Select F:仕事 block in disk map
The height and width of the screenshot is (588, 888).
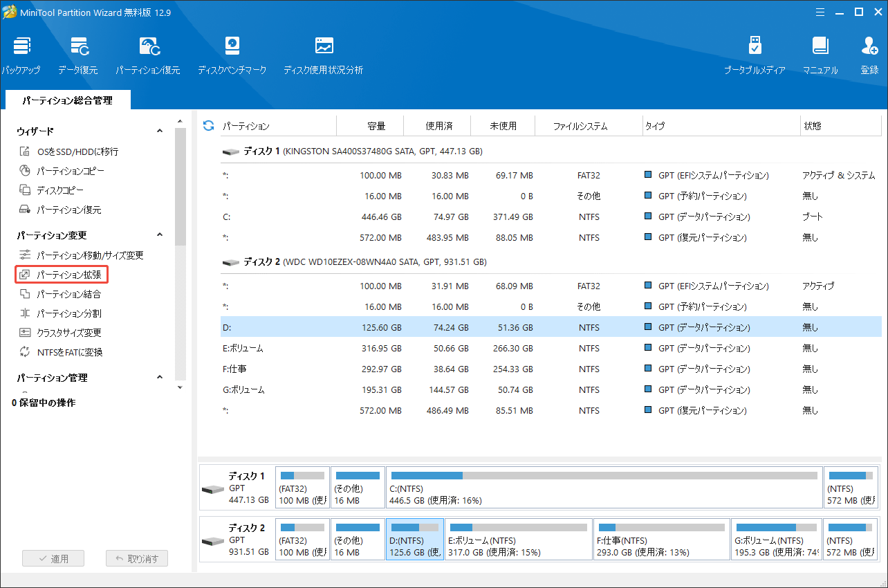pyautogui.click(x=662, y=539)
